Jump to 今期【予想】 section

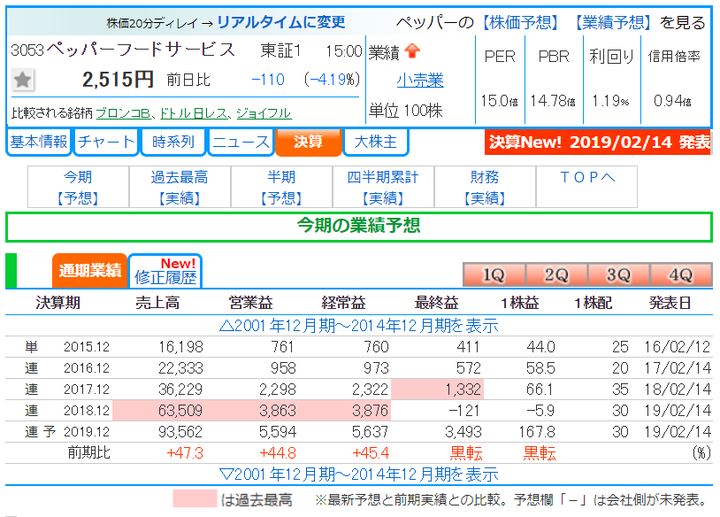(78, 187)
